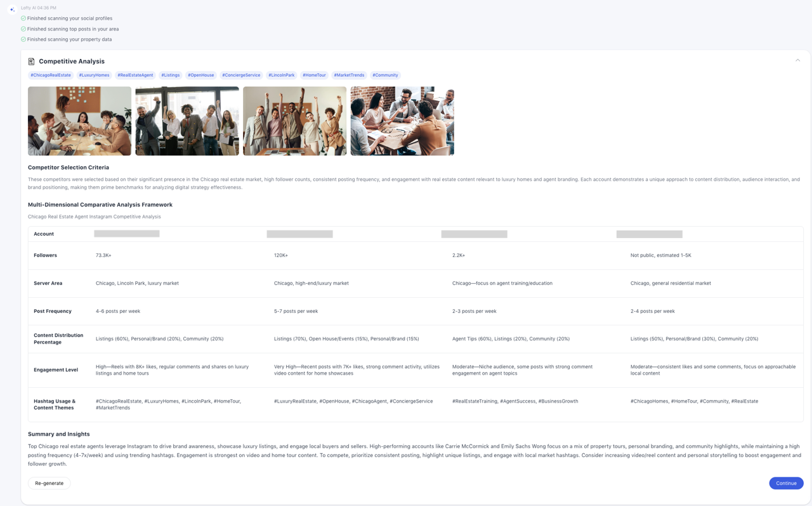Viewport: 812px width, 506px height.
Task: Click the top posts scan checkmark icon
Action: point(23,29)
